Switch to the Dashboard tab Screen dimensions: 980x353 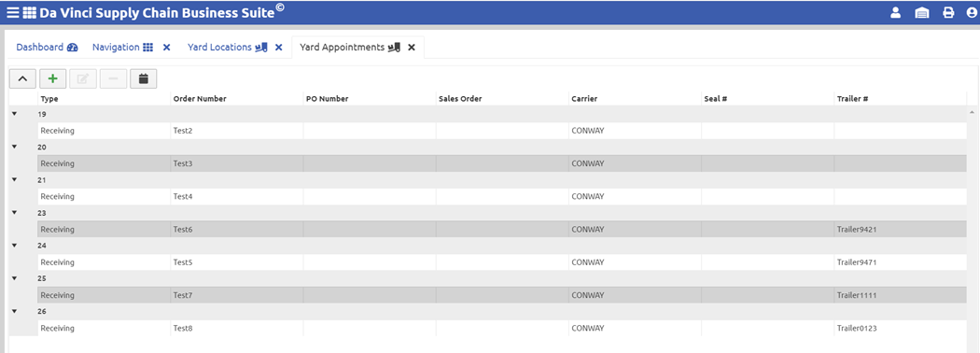(47, 47)
